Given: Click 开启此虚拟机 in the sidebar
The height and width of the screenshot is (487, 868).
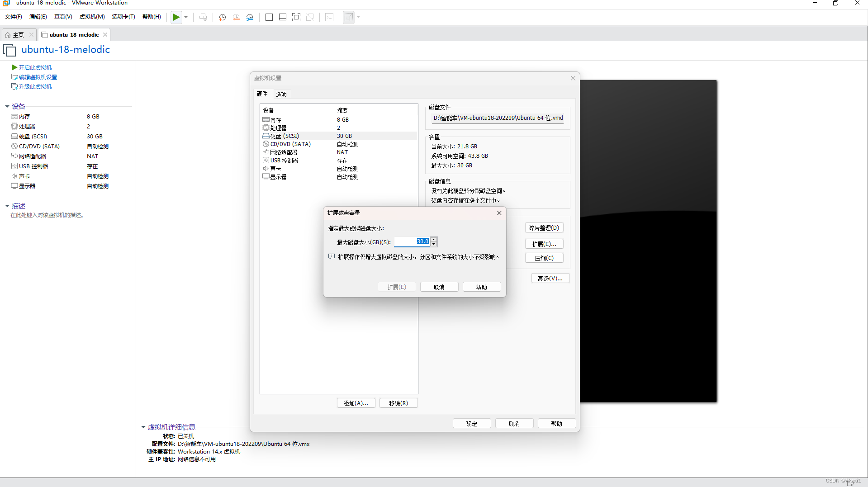Looking at the screenshot, I should click(x=35, y=67).
